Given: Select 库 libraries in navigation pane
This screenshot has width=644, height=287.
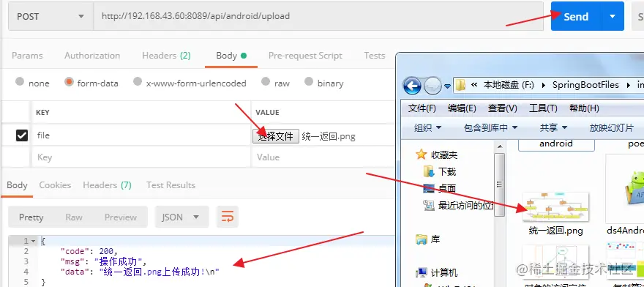Looking at the screenshot, I should click(x=428, y=239).
